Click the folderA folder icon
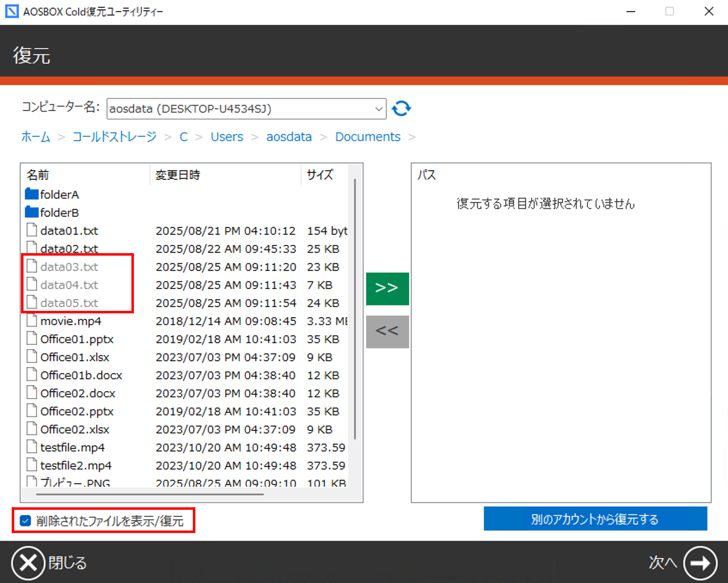Viewport: 728px width, 583px height. pyautogui.click(x=32, y=194)
